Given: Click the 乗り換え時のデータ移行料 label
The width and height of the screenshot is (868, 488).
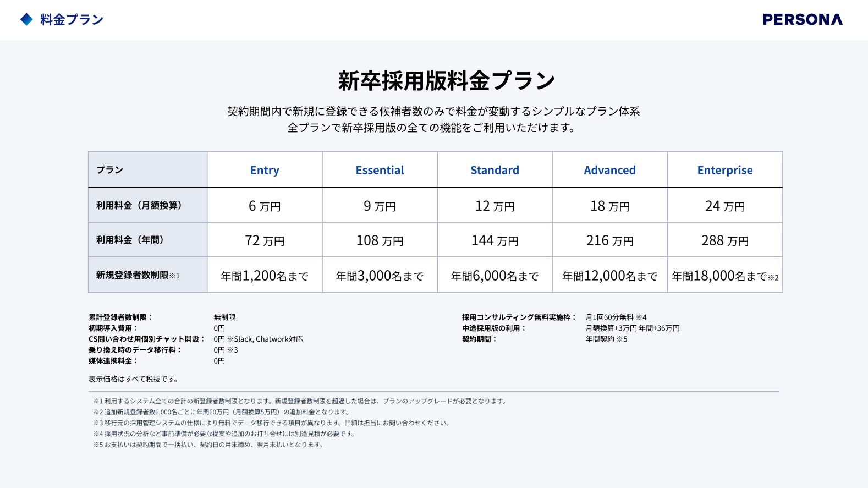Looking at the screenshot, I should pos(135,350).
